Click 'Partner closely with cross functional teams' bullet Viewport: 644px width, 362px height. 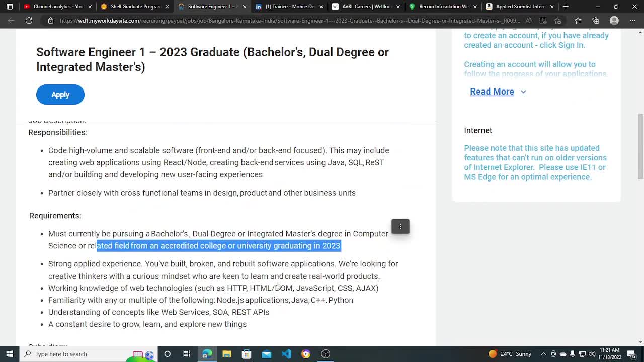point(202,193)
